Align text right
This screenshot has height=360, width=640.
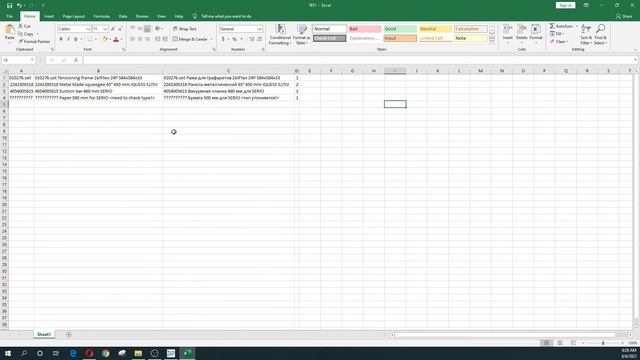click(147, 39)
